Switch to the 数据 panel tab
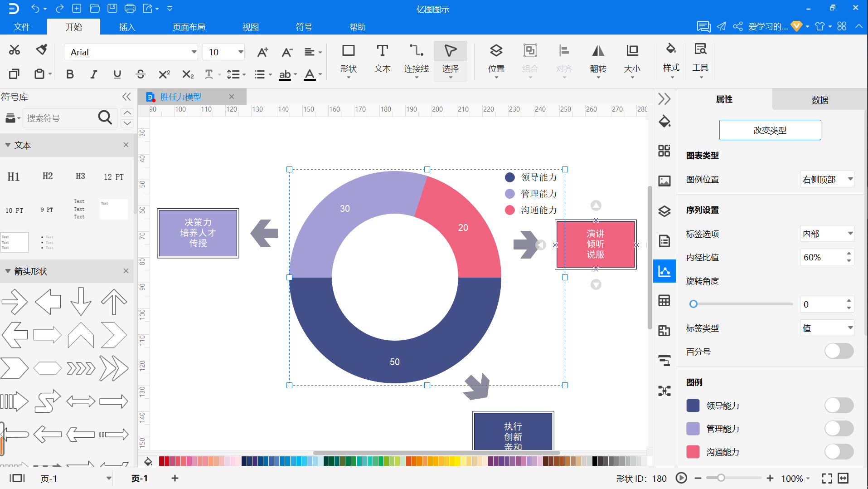The image size is (868, 489). (820, 100)
